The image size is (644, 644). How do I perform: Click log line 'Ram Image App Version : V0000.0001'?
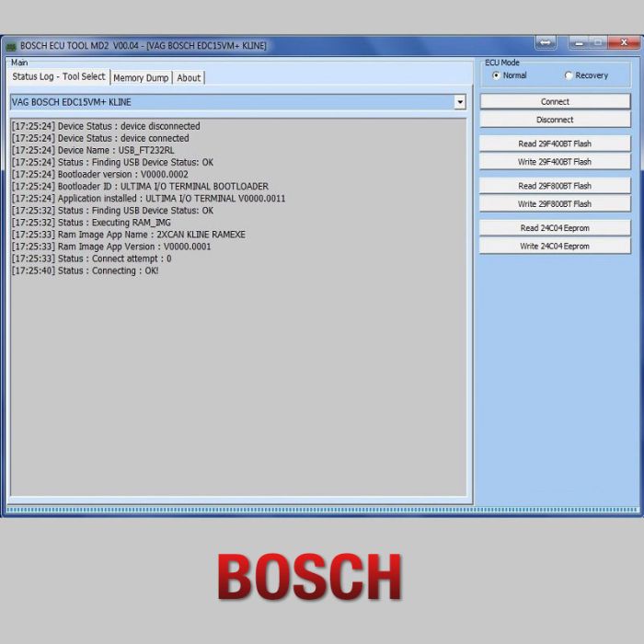click(111, 247)
